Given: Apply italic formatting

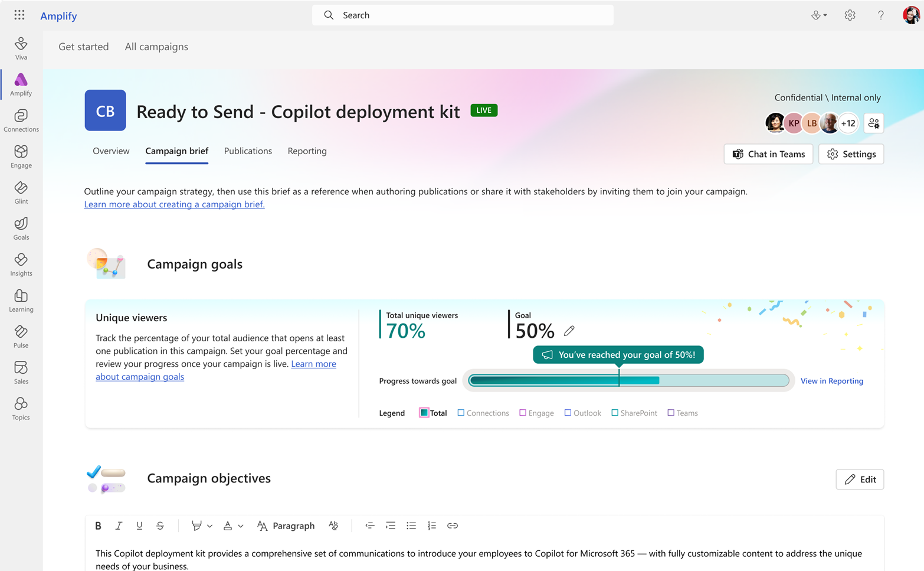Looking at the screenshot, I should click(119, 526).
